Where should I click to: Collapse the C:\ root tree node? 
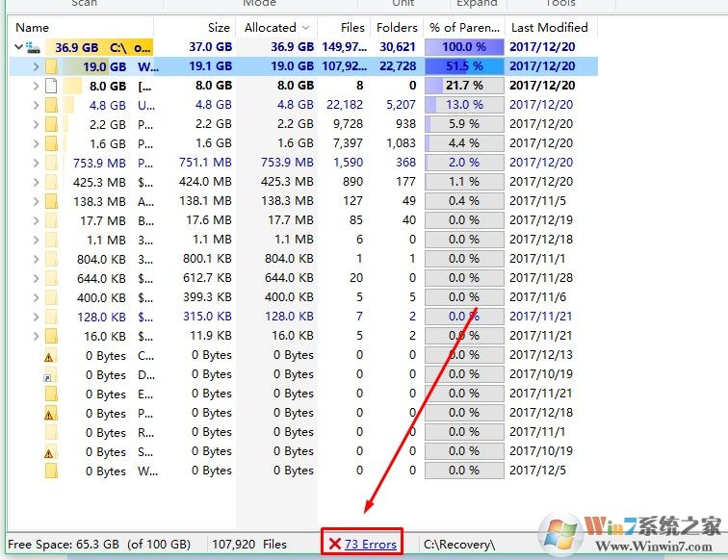click(19, 47)
